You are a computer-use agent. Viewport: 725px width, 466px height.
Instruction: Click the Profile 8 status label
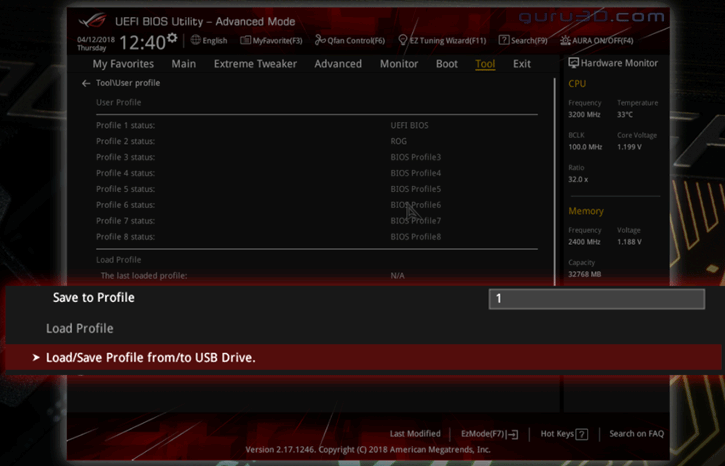[125, 237]
